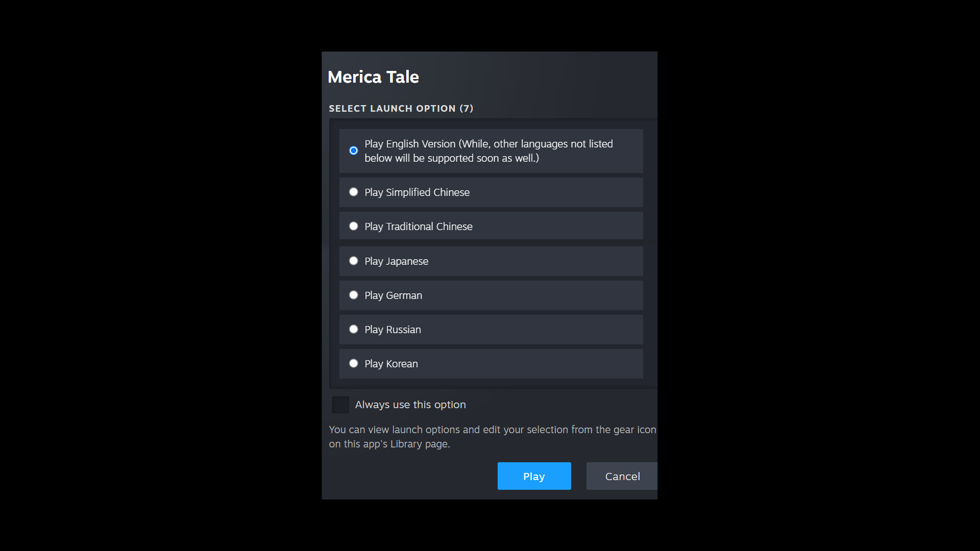Click the SELECT LAUNCH OPTION header
The image size is (980, 551).
tap(401, 108)
